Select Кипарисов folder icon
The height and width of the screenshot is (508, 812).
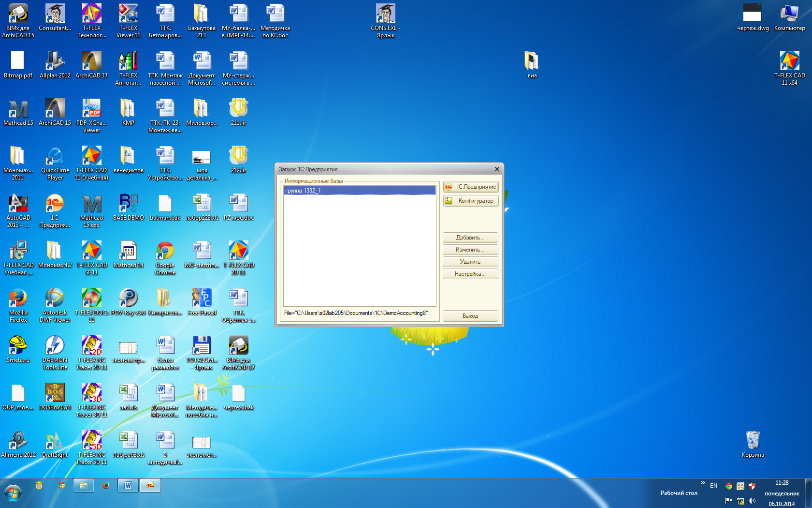click(x=165, y=302)
